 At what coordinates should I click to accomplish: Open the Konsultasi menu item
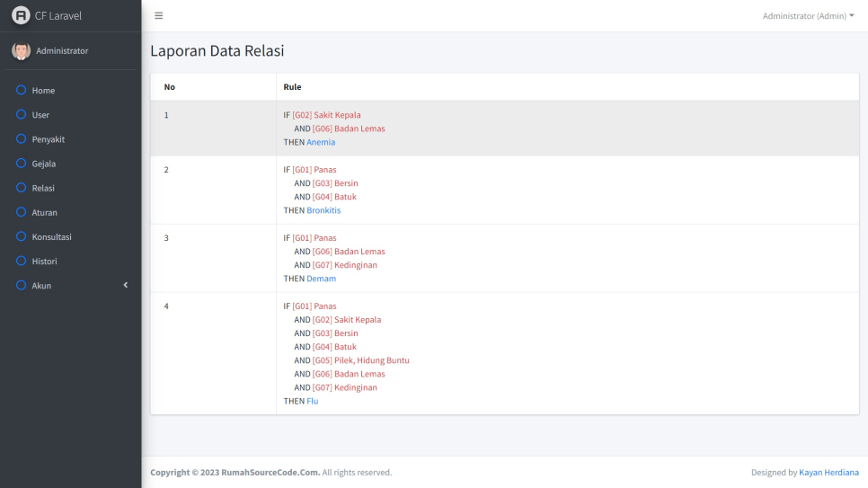point(71,236)
